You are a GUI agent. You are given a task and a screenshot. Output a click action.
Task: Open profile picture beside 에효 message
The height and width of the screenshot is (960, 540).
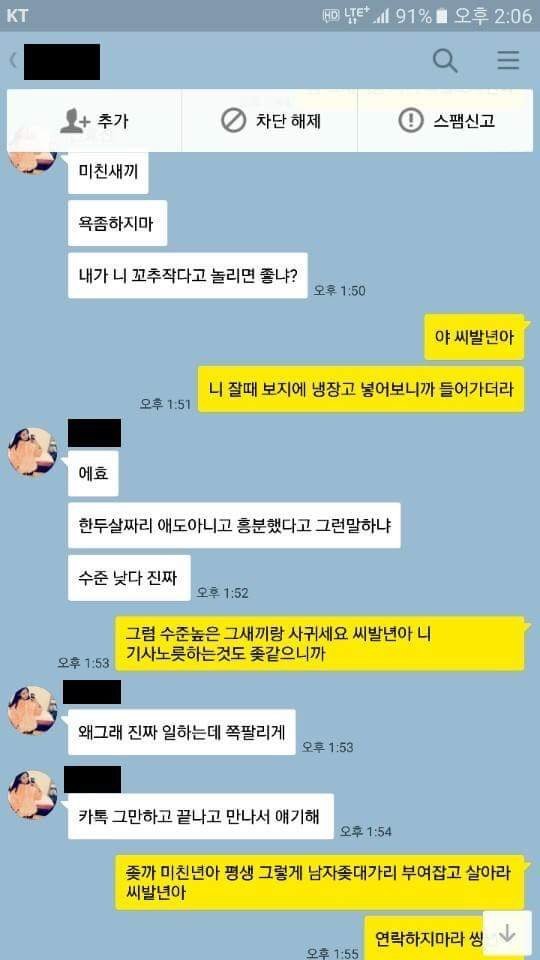click(32, 452)
